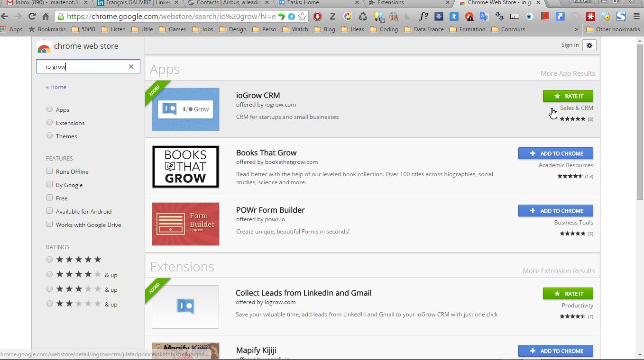Click the Sign in link
The width and height of the screenshot is (644, 360).
(x=570, y=45)
